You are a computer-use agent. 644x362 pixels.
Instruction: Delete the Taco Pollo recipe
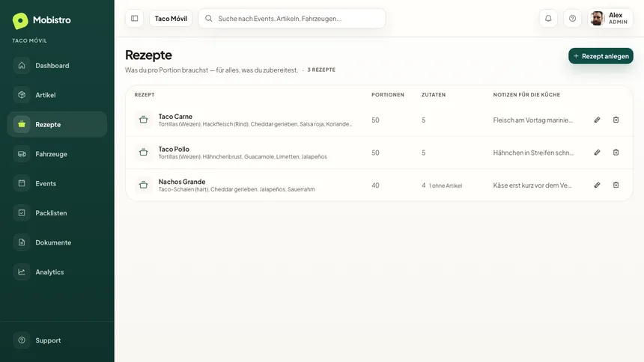click(616, 153)
